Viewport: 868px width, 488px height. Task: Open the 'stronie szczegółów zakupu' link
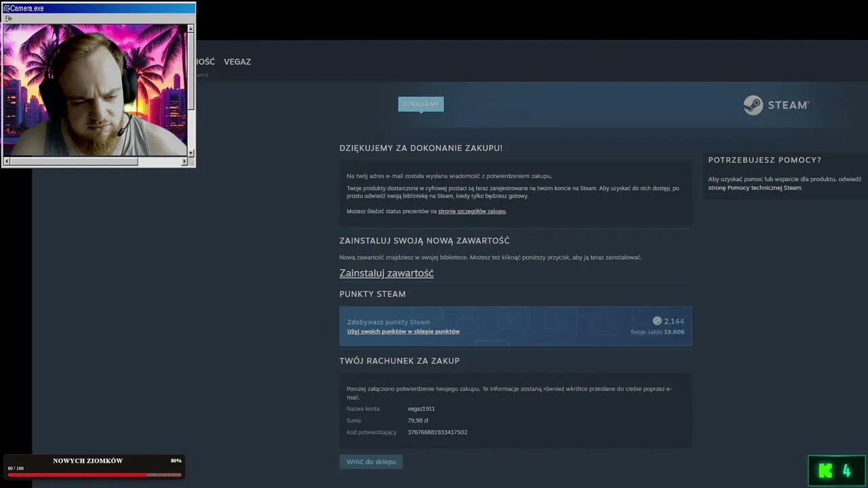pos(472,211)
